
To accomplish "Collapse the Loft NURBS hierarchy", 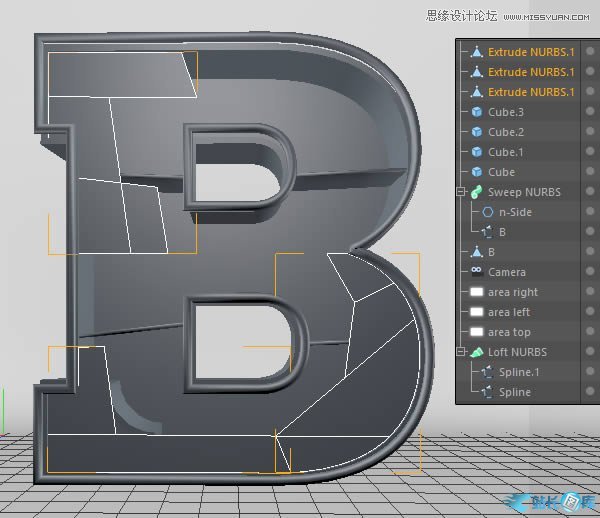I will pos(462,352).
